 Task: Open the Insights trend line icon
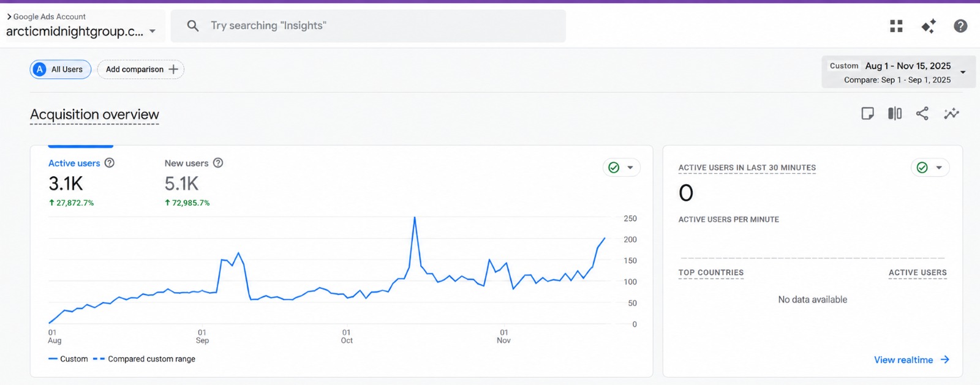click(951, 113)
